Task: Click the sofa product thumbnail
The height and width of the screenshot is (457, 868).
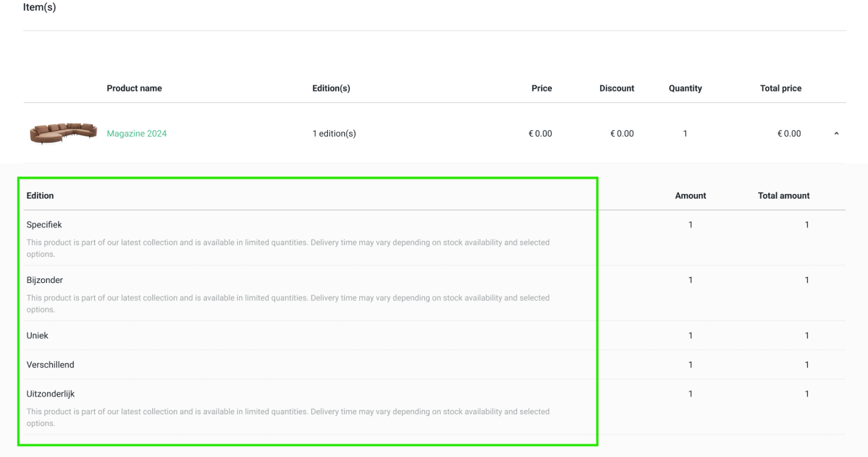Action: coord(63,134)
